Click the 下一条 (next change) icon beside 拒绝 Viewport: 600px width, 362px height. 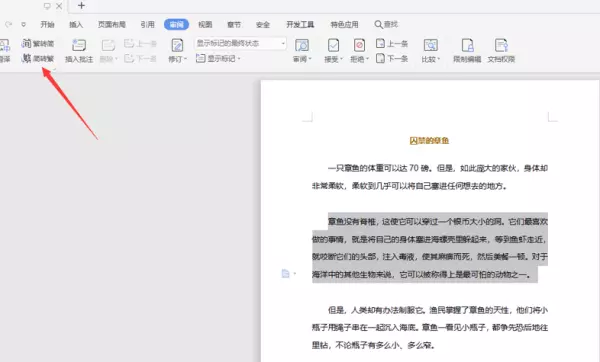tap(392, 59)
